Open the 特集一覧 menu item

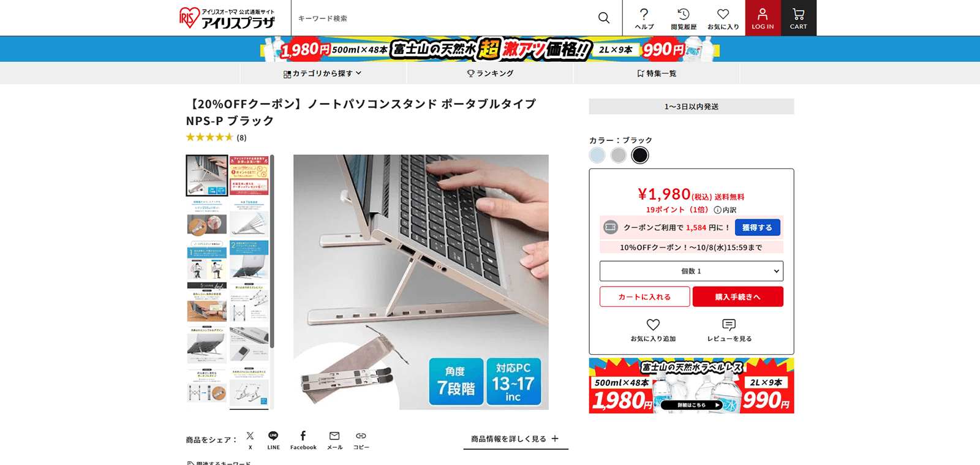click(657, 73)
